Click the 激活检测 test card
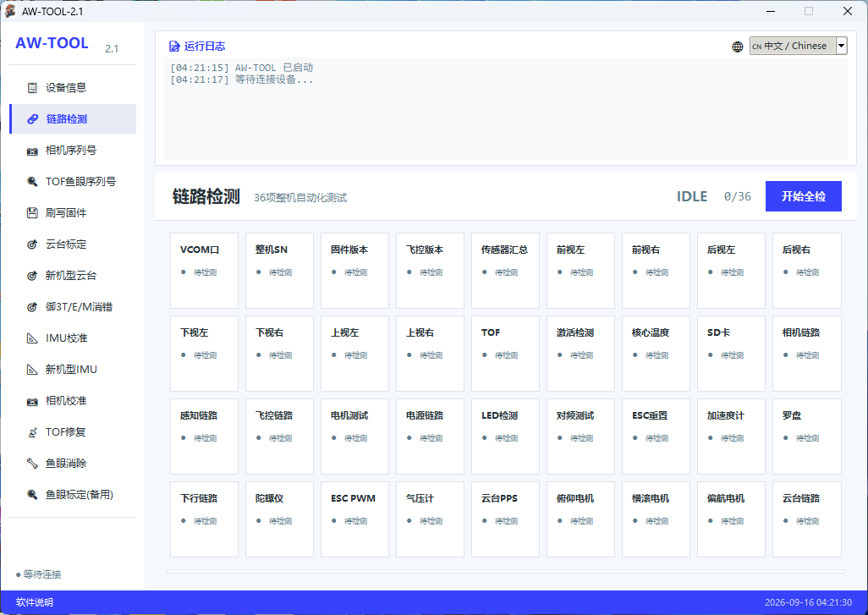This screenshot has width=868, height=615. coord(580,354)
